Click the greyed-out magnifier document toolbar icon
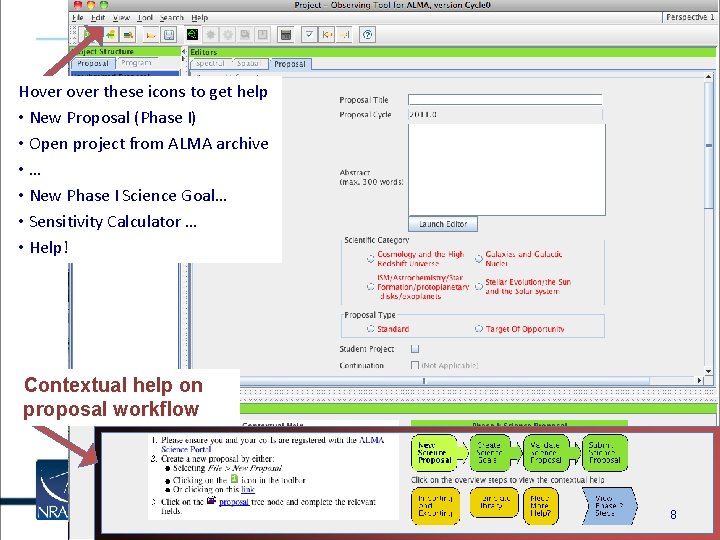The width and height of the screenshot is (720, 540). 245,34
